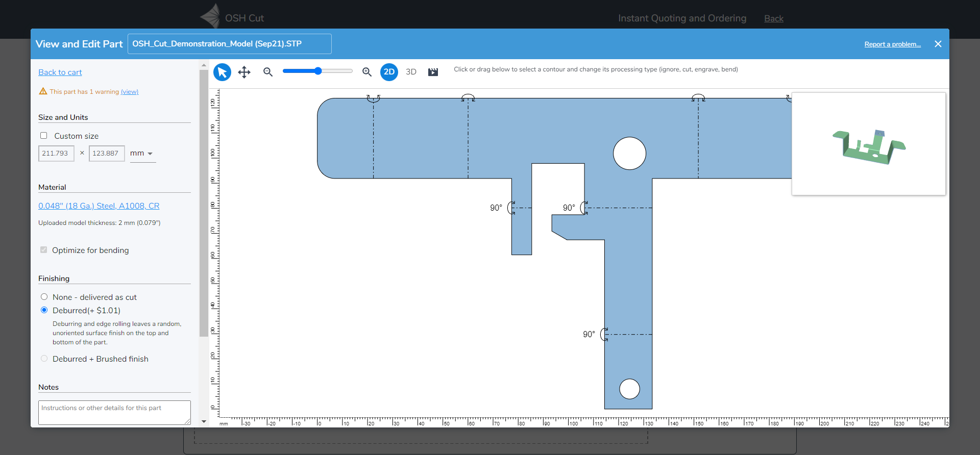The height and width of the screenshot is (455, 980).
Task: Open the steel material selection link
Action: tap(99, 206)
